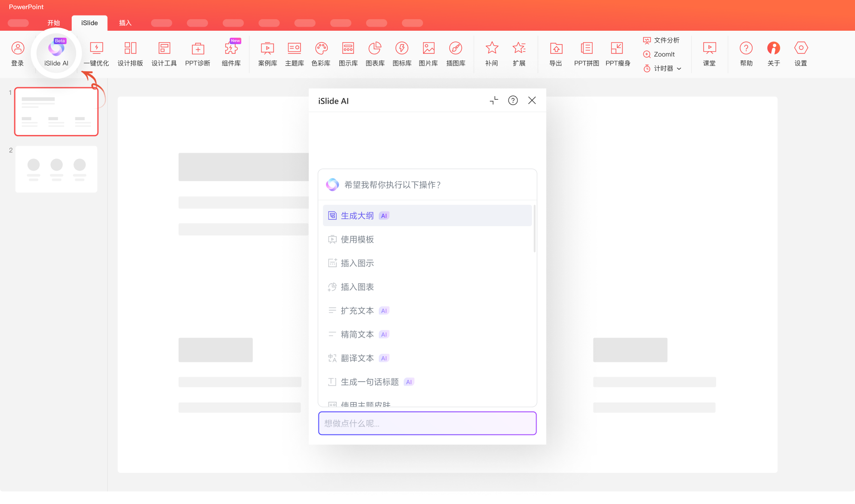This screenshot has width=855, height=504.
Task: Open 图片库 picture library
Action: 428,53
